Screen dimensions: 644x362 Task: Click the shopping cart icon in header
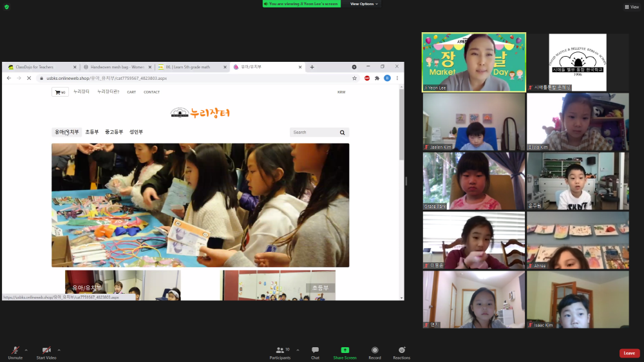60,92
